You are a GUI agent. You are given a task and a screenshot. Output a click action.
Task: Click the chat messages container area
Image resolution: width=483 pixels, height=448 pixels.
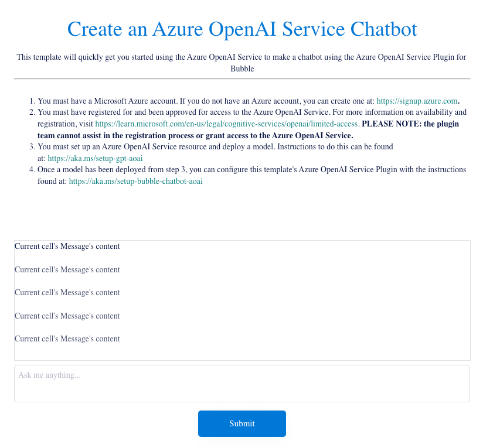point(241,300)
